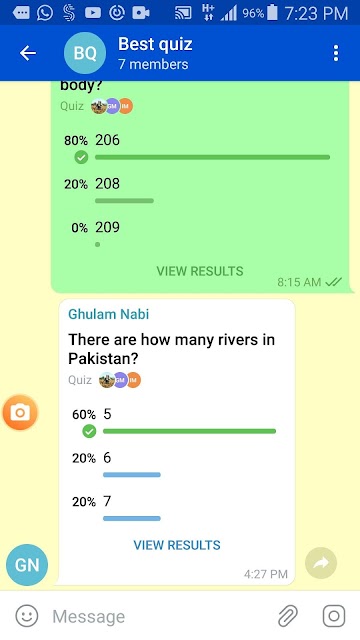View results of the green body quiz
Screen dimensions: 360x640
[x=200, y=271]
